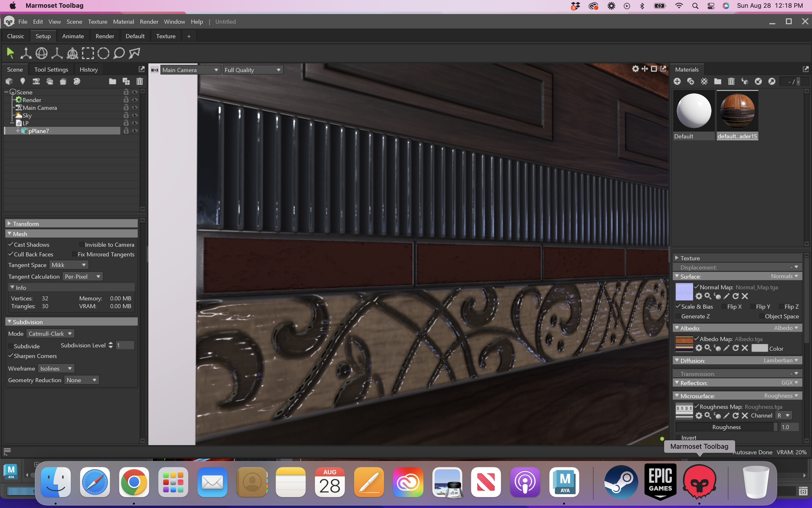812x508 pixels.
Task: Search for Roughness Map file with magnifier
Action: click(708, 416)
